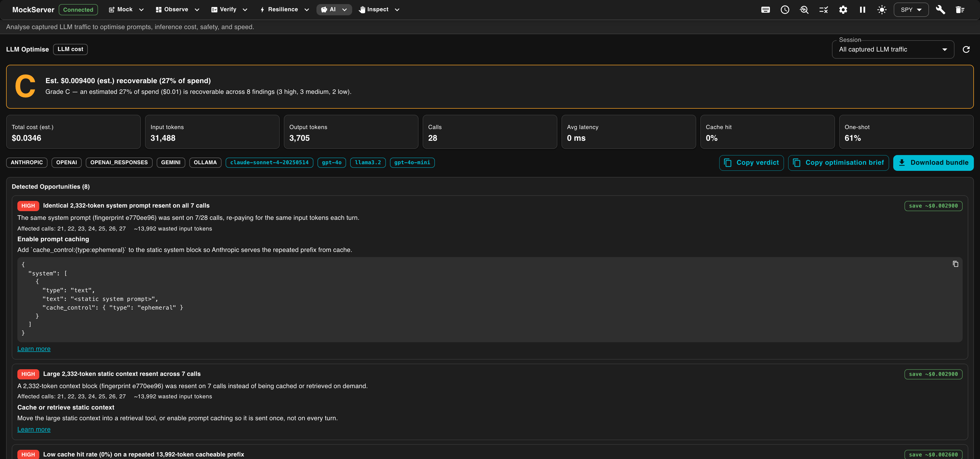The height and width of the screenshot is (459, 980).
Task: Click 'Low cache hit rate (0%)' finding heading
Action: coord(143,454)
